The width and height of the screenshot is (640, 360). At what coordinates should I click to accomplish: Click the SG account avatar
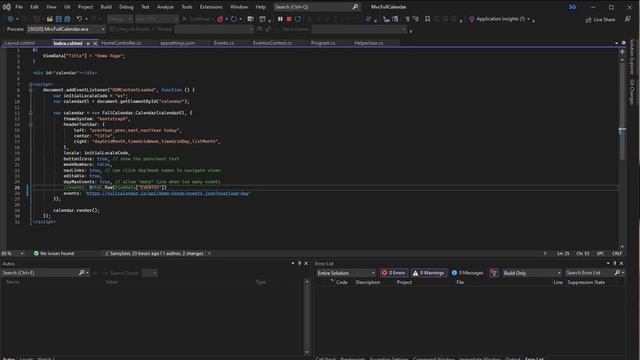572,7
